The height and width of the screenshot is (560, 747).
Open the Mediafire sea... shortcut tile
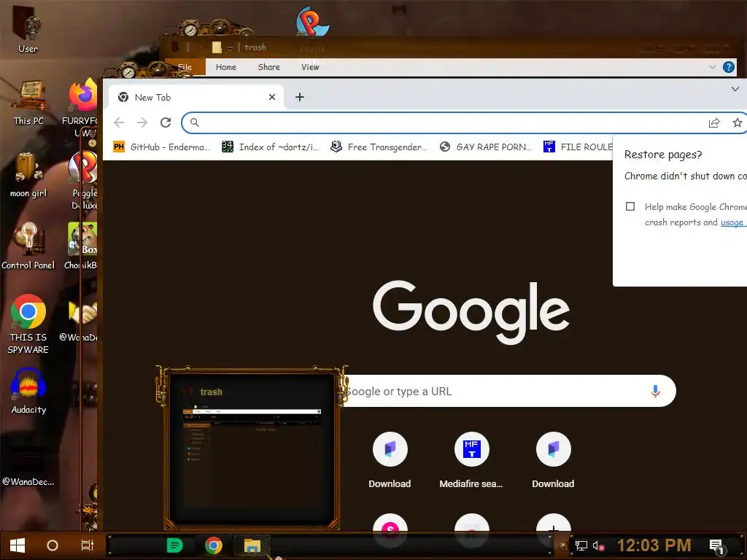coord(471,461)
